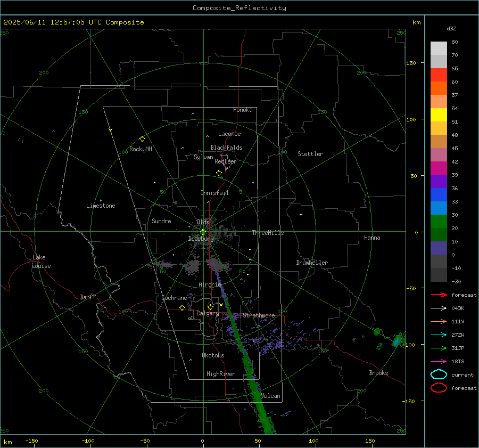Image resolution: width=479 pixels, height=448 pixels.
Task: Click the yellow diamond at the radar center
Action: [x=203, y=232]
